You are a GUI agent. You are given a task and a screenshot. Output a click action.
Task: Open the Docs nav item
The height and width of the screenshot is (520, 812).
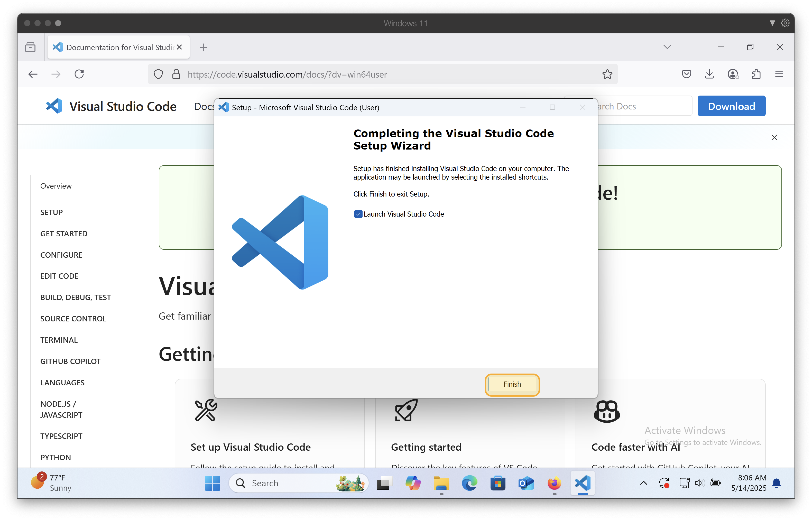coord(204,106)
